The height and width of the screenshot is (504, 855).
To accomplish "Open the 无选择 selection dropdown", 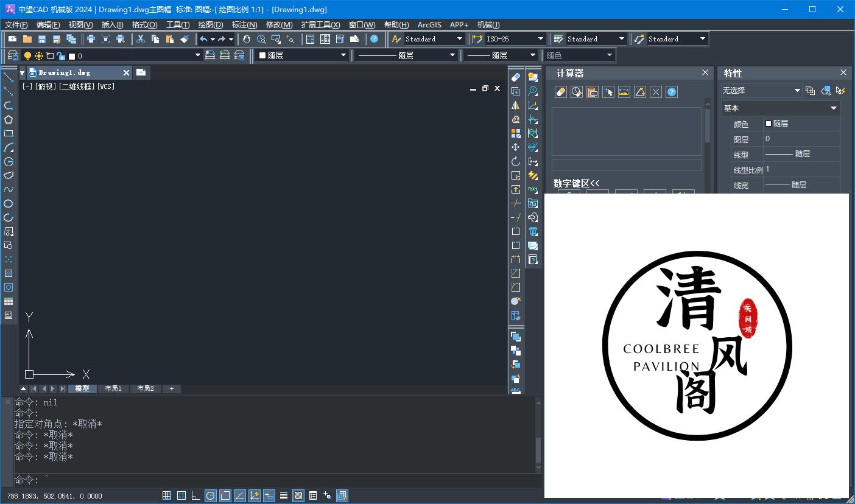I will point(761,91).
